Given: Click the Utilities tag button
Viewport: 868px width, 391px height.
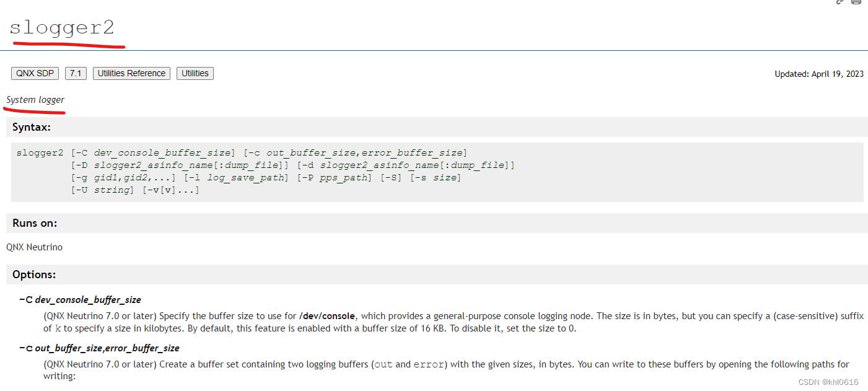Looking at the screenshot, I should 195,73.
